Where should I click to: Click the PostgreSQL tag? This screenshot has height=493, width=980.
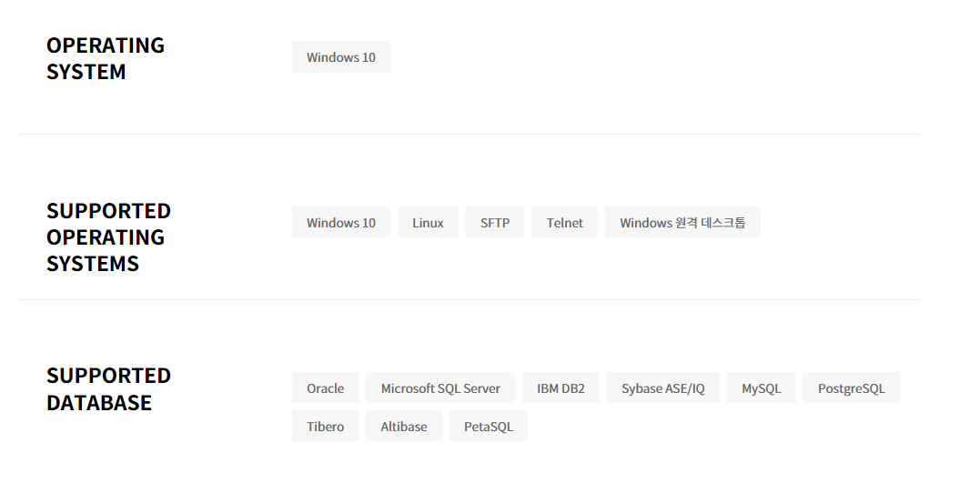click(851, 388)
